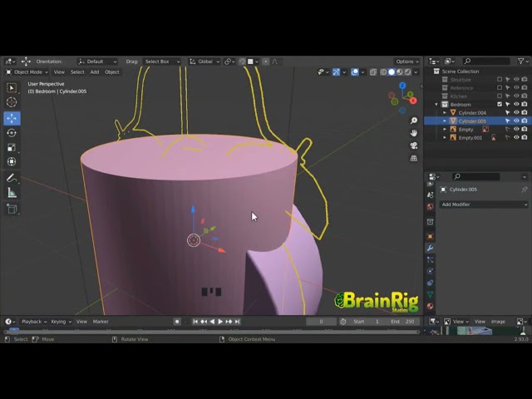Open the Physics properties tab
Viewport: 532px width, 399px height.
pos(430,271)
